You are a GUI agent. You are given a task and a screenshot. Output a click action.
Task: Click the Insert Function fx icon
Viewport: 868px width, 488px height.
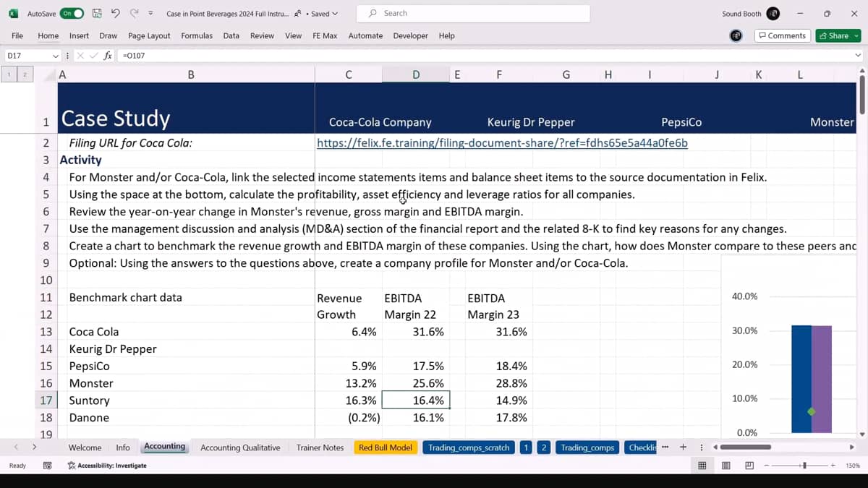pos(107,56)
